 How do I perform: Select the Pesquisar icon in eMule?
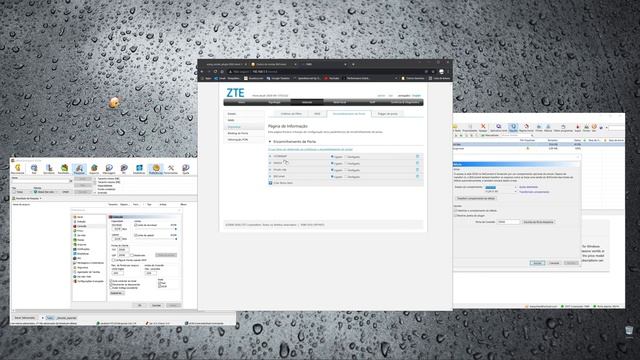(79, 168)
